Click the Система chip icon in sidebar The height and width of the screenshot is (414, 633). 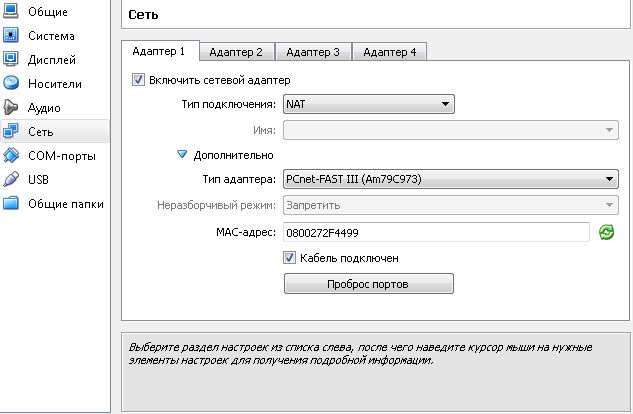coord(11,35)
